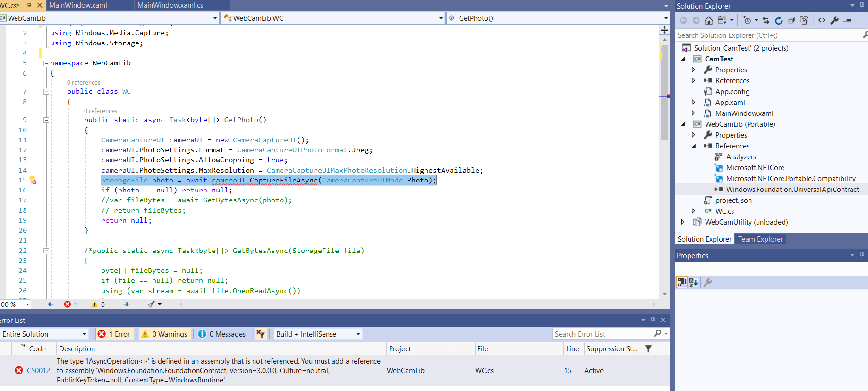This screenshot has width=868, height=391.
Task: Click the Search Solution Explorer field
Action: pos(768,35)
